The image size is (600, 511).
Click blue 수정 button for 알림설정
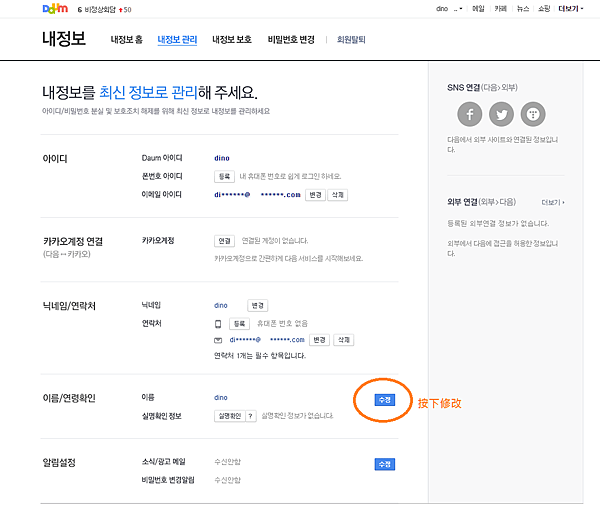pyautogui.click(x=385, y=464)
